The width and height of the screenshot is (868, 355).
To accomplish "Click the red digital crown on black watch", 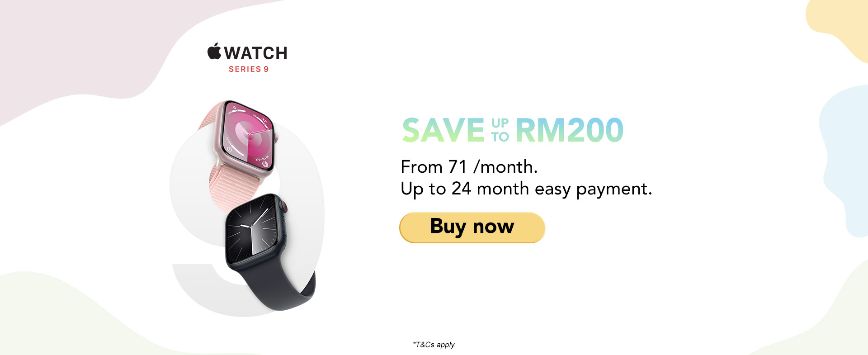I will tap(285, 207).
